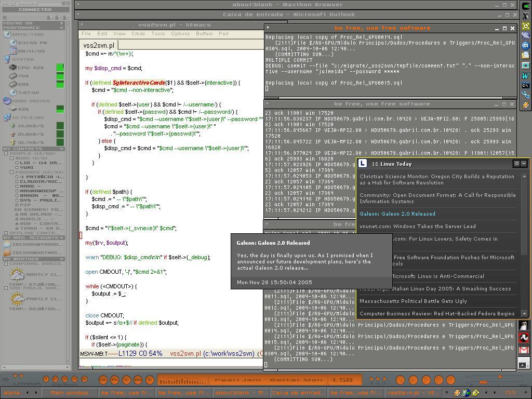Open the C:\ command prompt dock icon

(x=526, y=86)
